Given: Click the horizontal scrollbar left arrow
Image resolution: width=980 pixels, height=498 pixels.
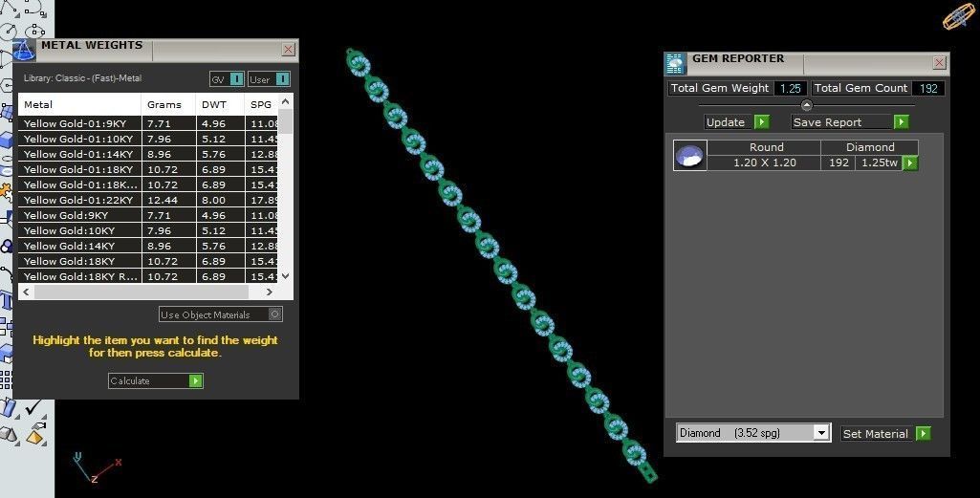Looking at the screenshot, I should [x=26, y=292].
